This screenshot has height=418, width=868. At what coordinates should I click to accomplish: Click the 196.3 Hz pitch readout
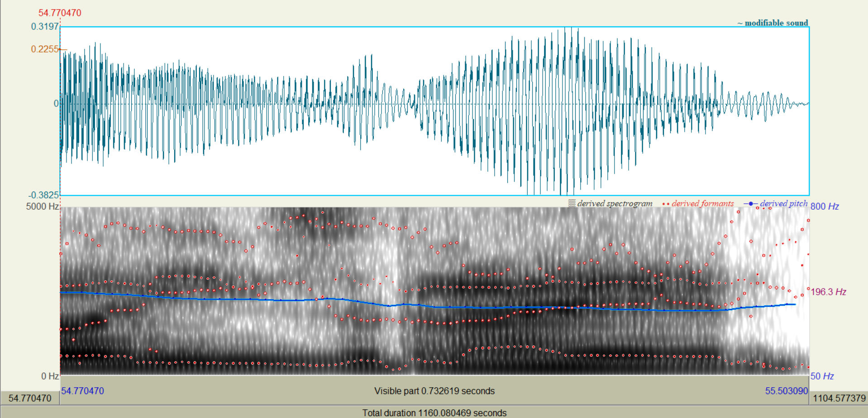tap(828, 292)
